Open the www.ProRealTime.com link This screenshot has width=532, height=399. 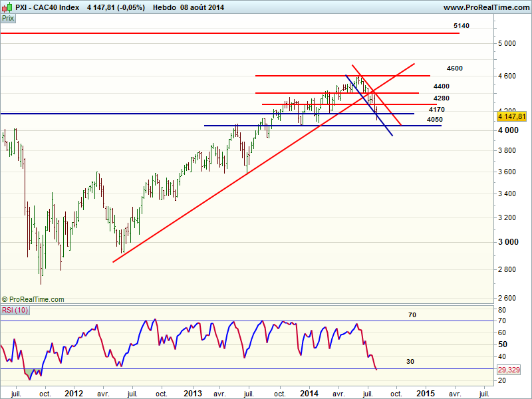point(484,7)
